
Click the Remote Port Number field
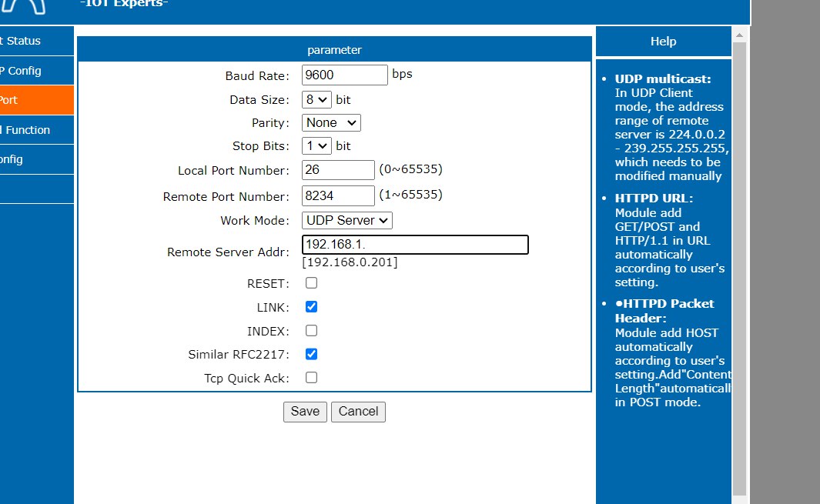pos(338,195)
